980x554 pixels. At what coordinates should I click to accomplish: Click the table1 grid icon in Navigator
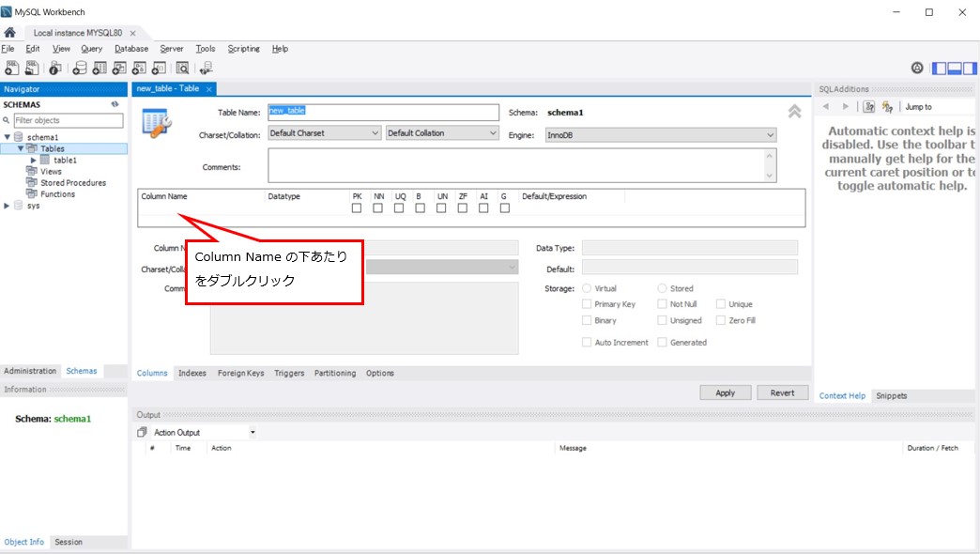pos(45,160)
